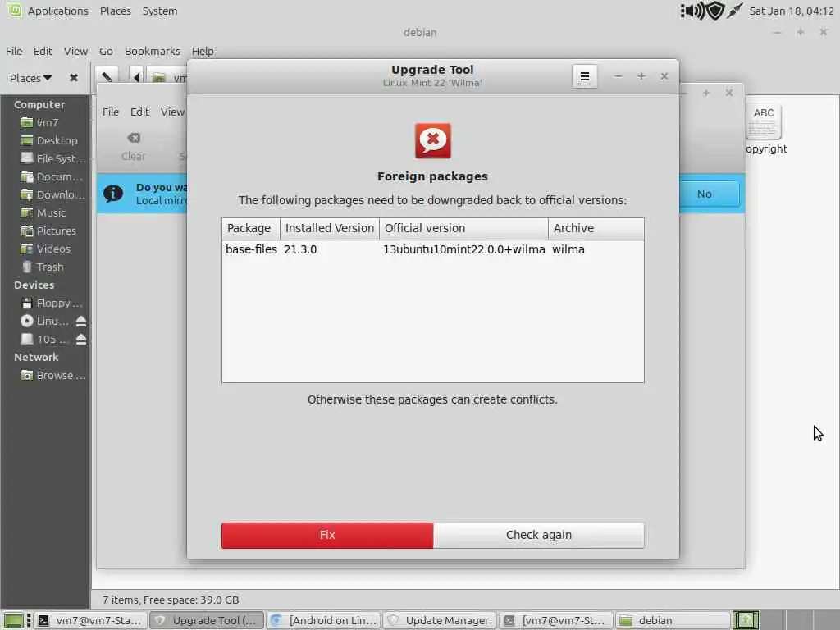Click the back arrow in path bar

136,77
